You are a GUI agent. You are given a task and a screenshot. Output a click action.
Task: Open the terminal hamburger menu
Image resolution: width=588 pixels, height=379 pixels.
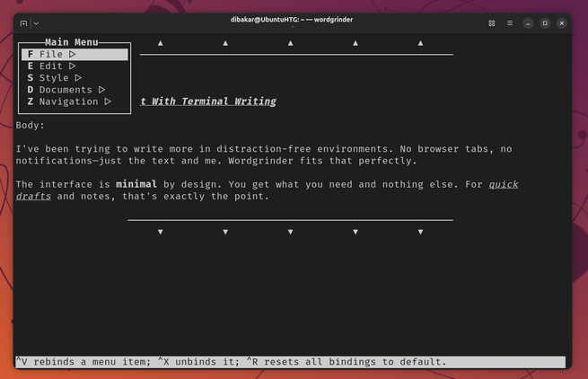tap(510, 23)
